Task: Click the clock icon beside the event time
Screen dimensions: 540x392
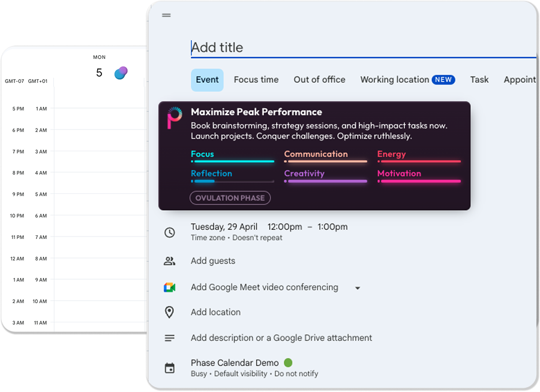Action: [x=170, y=232]
